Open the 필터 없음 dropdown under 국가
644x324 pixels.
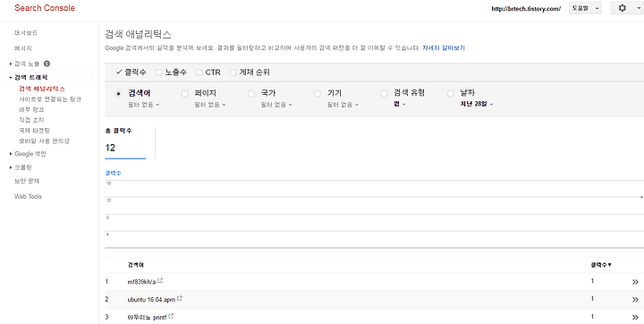276,105
